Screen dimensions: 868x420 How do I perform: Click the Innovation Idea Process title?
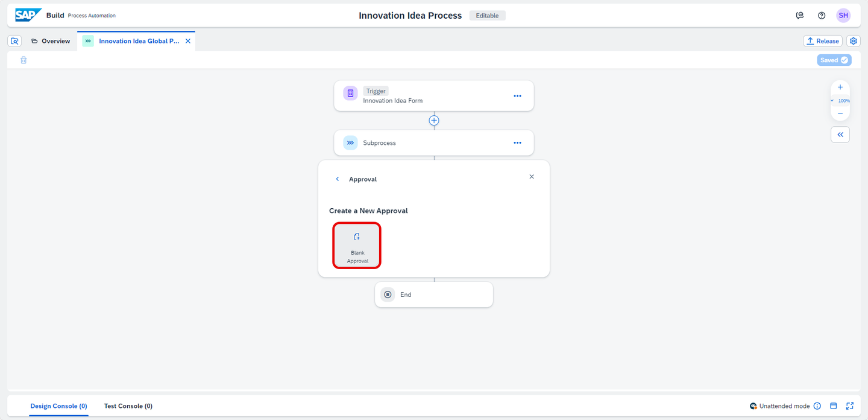tap(410, 16)
